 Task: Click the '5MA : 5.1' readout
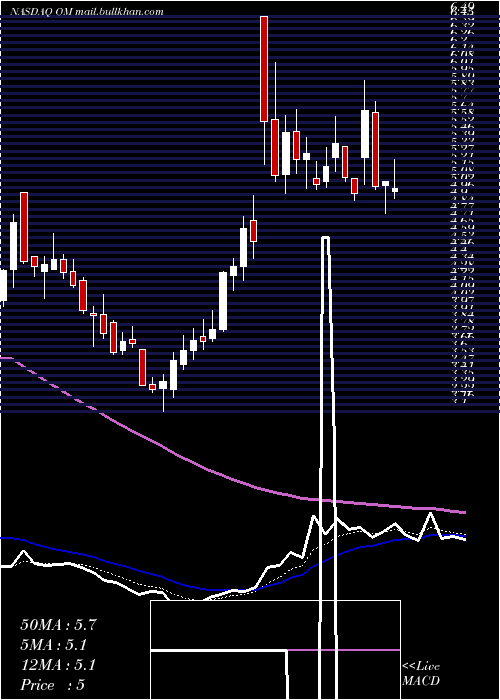pos(54,645)
